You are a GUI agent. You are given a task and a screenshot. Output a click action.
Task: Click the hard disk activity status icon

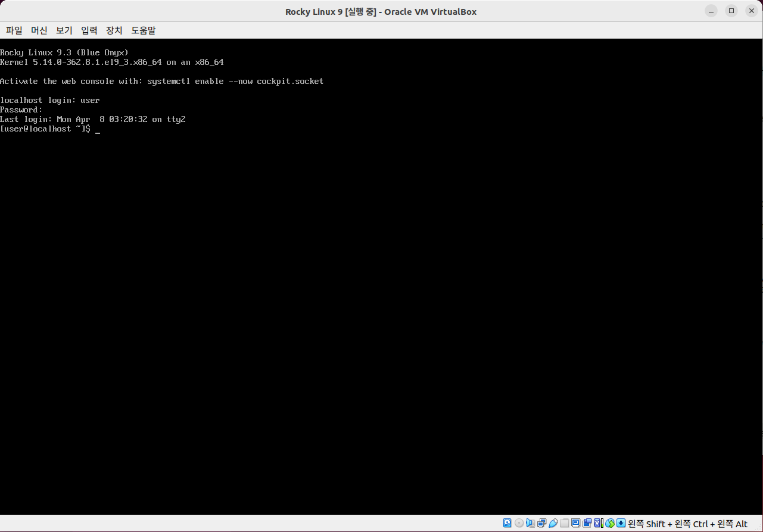[x=507, y=523]
